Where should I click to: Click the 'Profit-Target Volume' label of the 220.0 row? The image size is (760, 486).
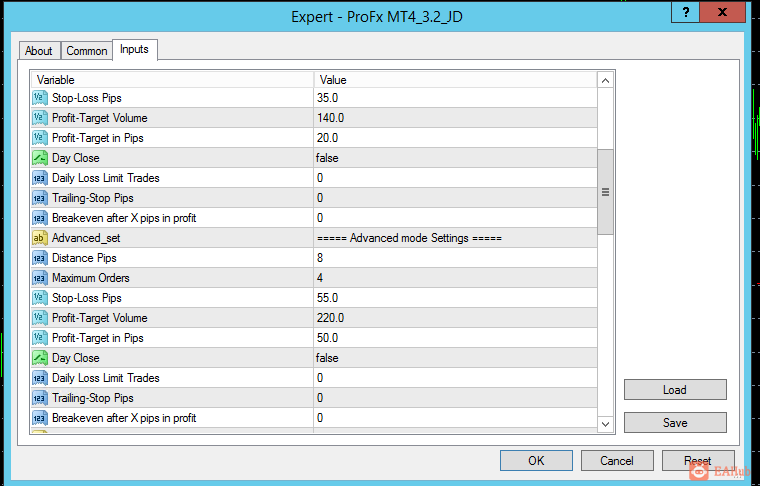point(100,318)
